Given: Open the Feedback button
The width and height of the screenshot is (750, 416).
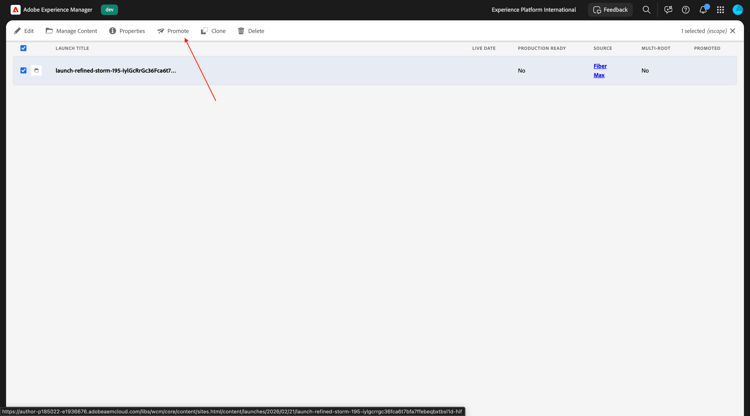Looking at the screenshot, I should [x=610, y=10].
